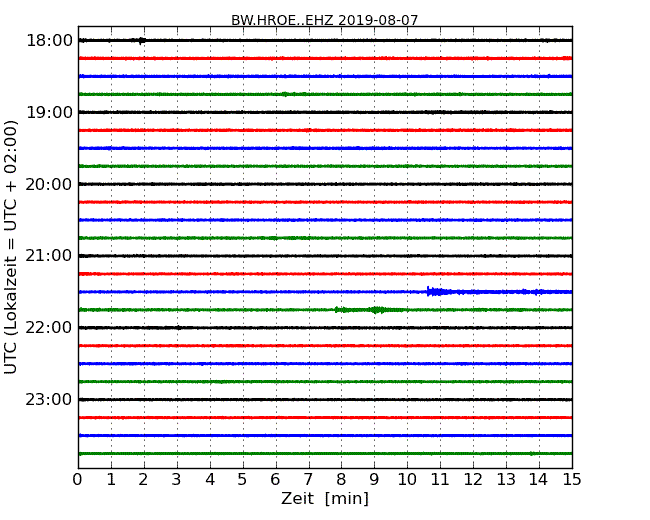The image size is (650, 520).
Task: Click the 13 minute tick label
Action: (506, 480)
